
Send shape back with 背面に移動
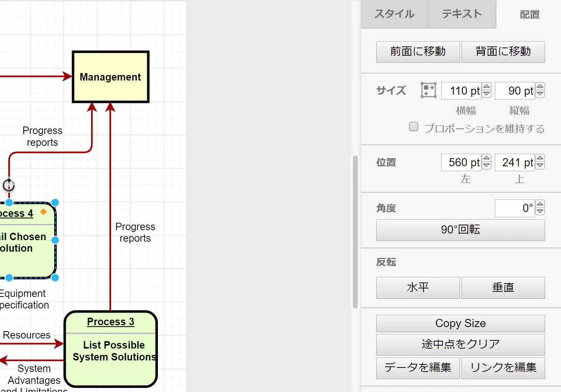[503, 52]
